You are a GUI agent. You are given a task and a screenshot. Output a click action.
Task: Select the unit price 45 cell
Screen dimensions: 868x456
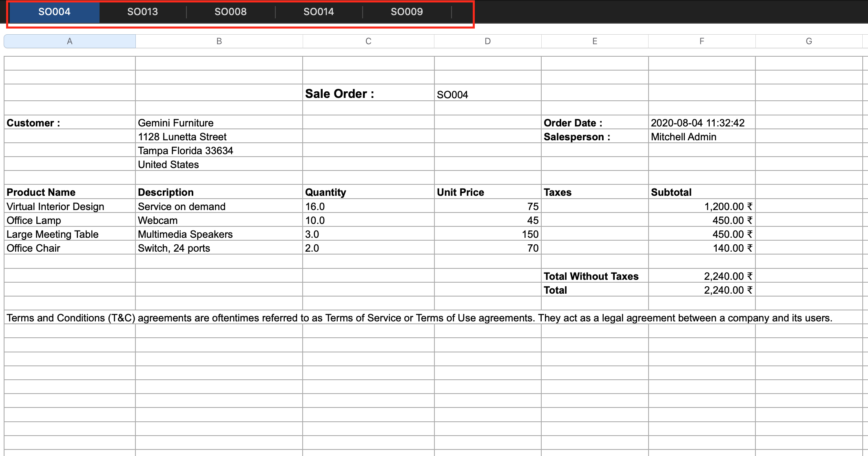click(x=488, y=220)
